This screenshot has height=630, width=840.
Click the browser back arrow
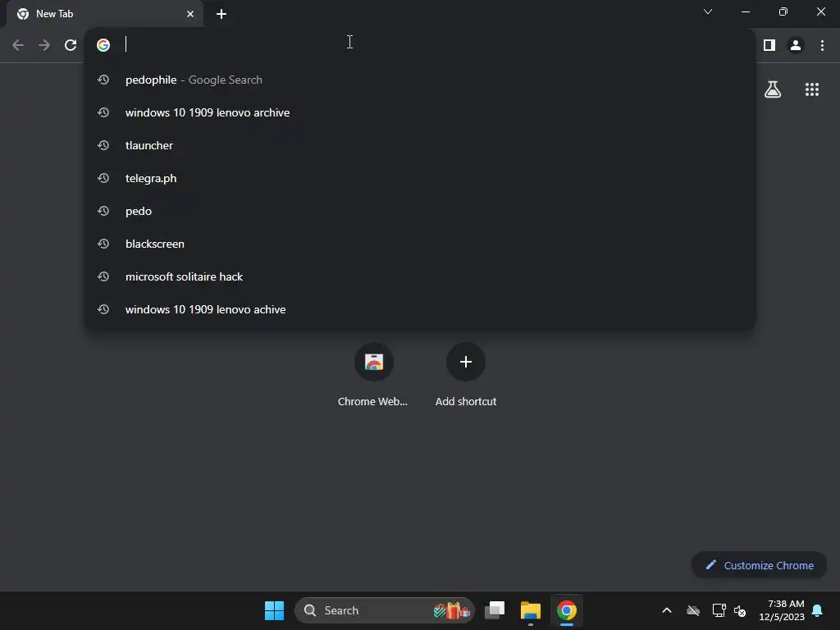(x=18, y=45)
